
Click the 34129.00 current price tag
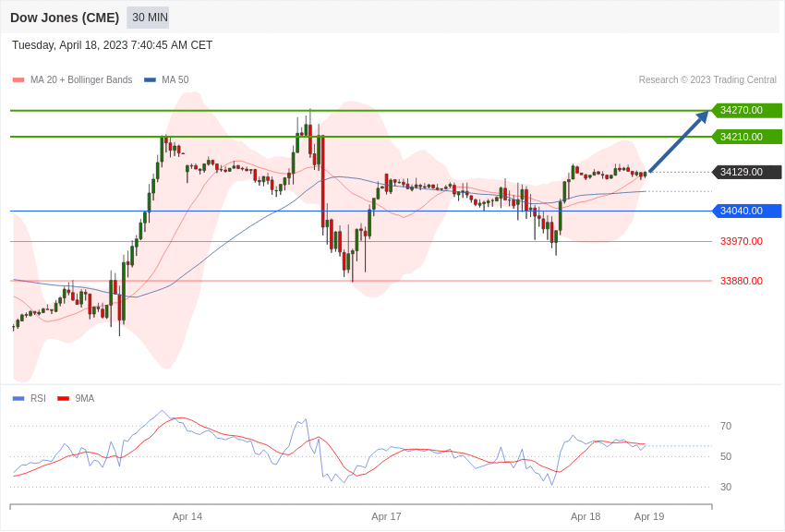[746, 172]
